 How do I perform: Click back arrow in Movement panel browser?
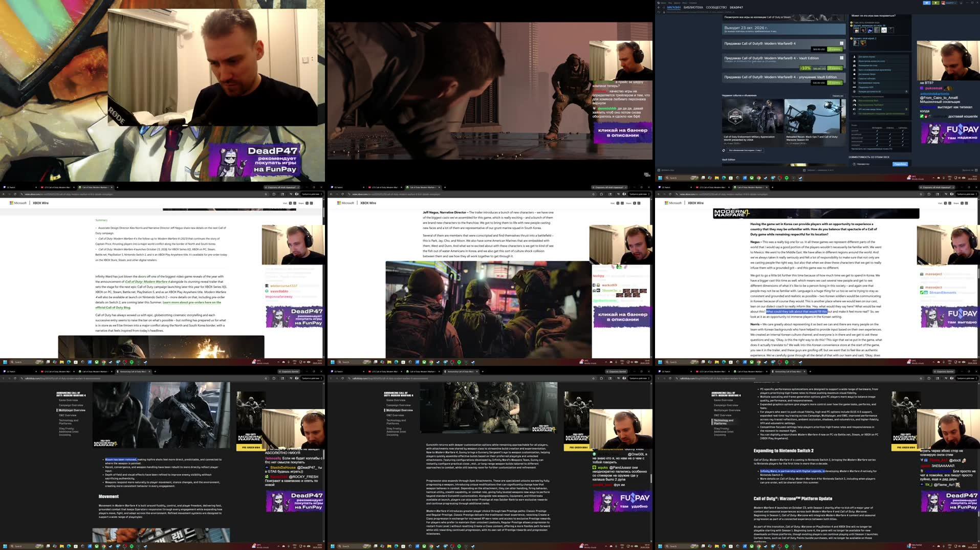pos(4,378)
